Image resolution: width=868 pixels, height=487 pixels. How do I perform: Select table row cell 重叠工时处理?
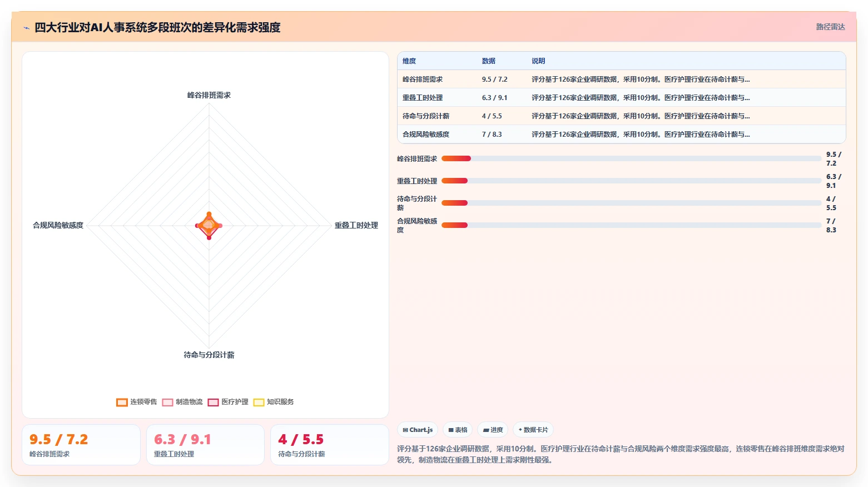point(423,98)
